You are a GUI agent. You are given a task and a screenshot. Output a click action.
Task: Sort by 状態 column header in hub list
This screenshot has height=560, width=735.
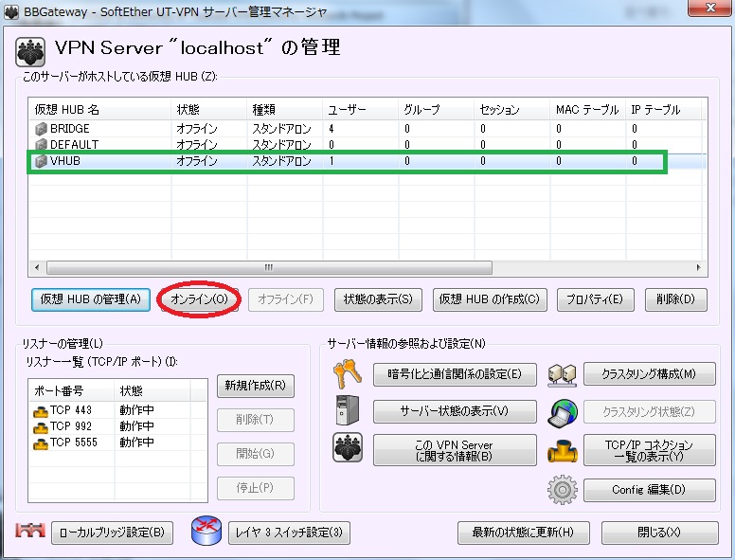pyautogui.click(x=209, y=110)
